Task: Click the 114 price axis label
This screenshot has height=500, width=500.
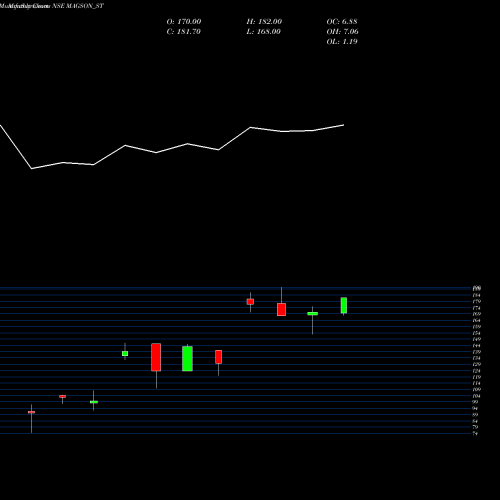Action: pos(476,383)
